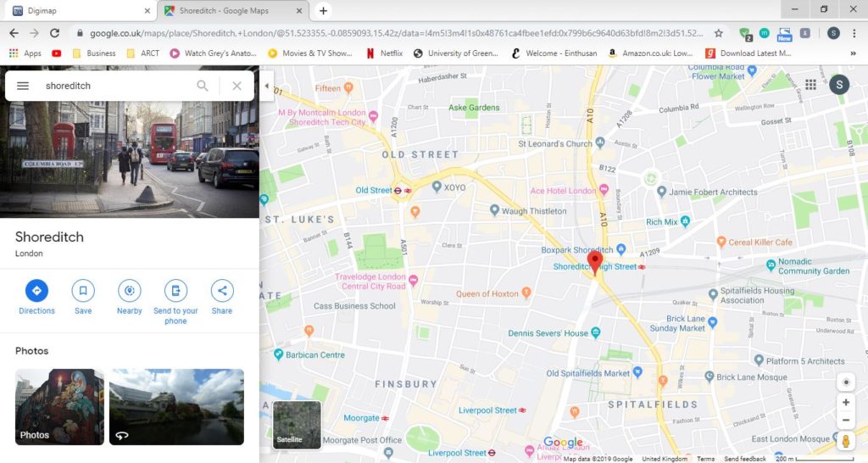Clear the shoreditch search with X
The image size is (868, 463).
coord(237,86)
